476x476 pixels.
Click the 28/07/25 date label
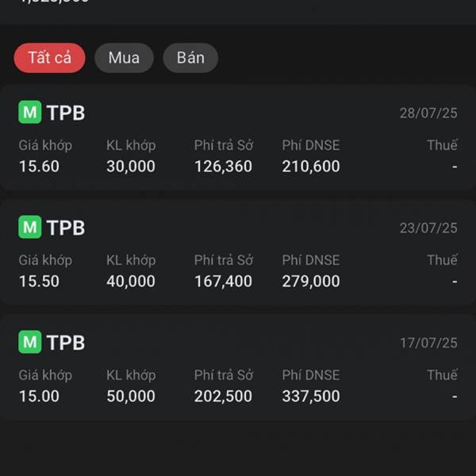click(x=428, y=113)
